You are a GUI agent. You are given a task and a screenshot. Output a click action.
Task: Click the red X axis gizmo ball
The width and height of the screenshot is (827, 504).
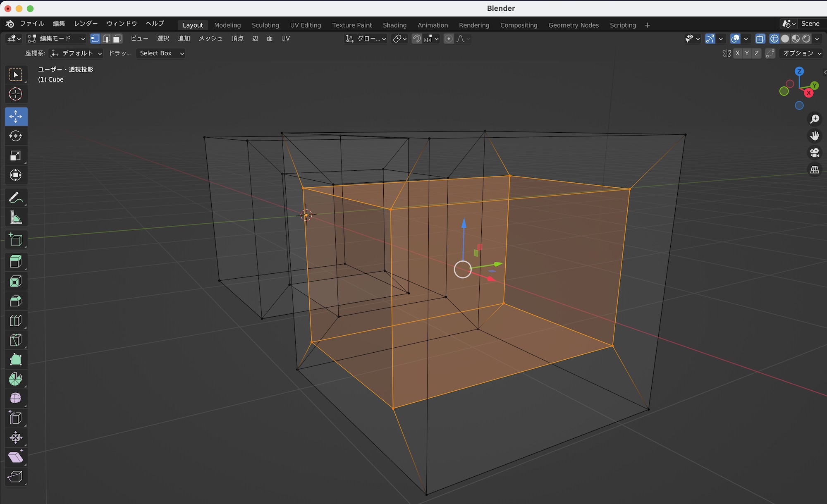tap(808, 93)
